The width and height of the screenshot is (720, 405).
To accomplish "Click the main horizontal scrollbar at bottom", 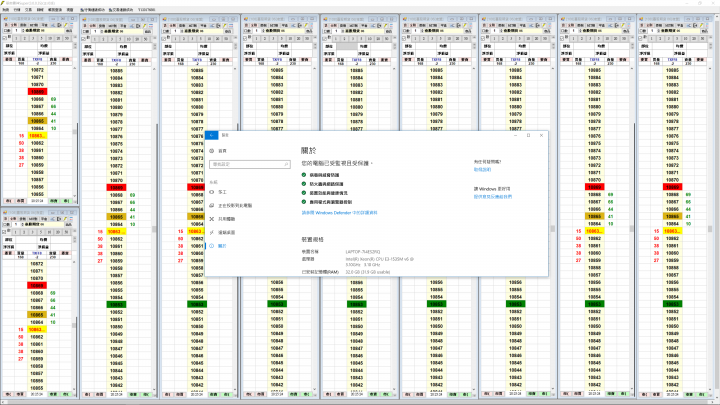I will [358, 401].
